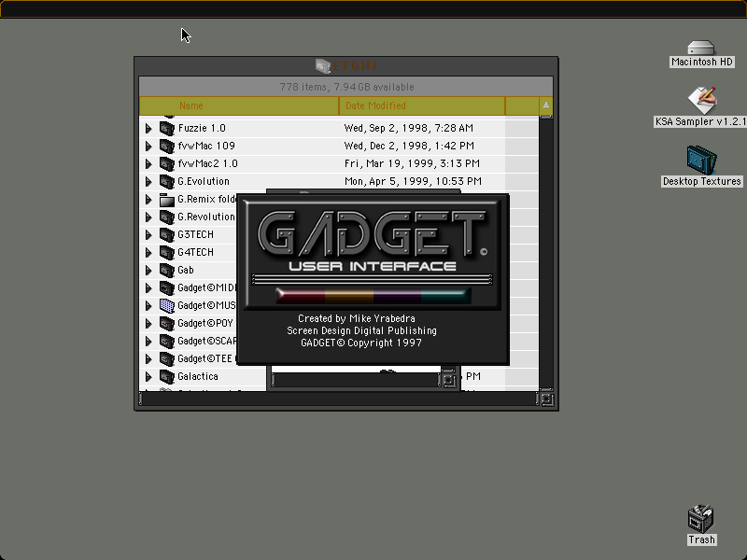Click the 'fvwMac 109' file name
Image resolution: width=747 pixels, height=560 pixels.
(x=206, y=146)
